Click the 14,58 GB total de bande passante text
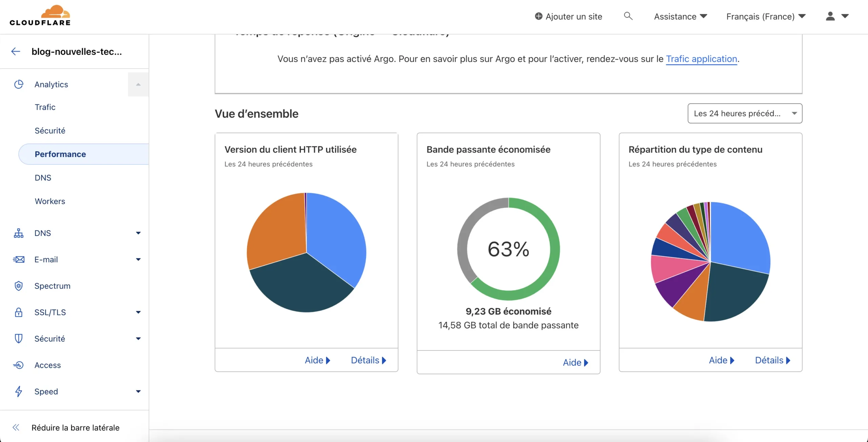Image resolution: width=868 pixels, height=442 pixels. pos(508,325)
